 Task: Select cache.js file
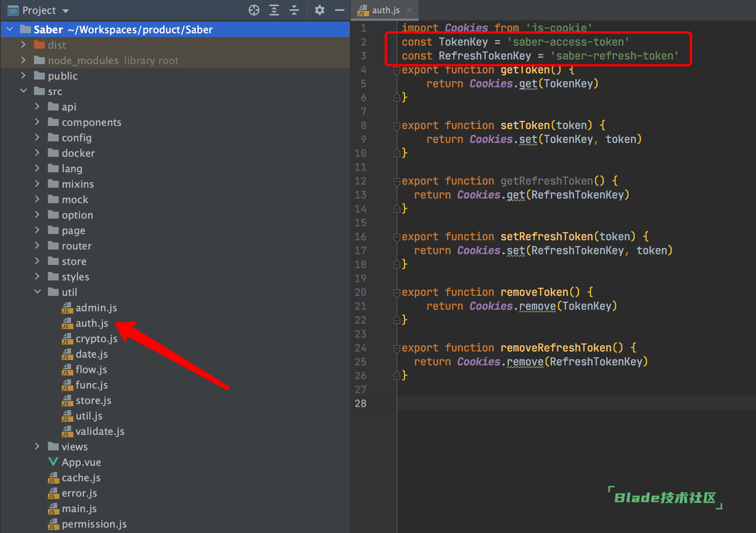tap(81, 478)
